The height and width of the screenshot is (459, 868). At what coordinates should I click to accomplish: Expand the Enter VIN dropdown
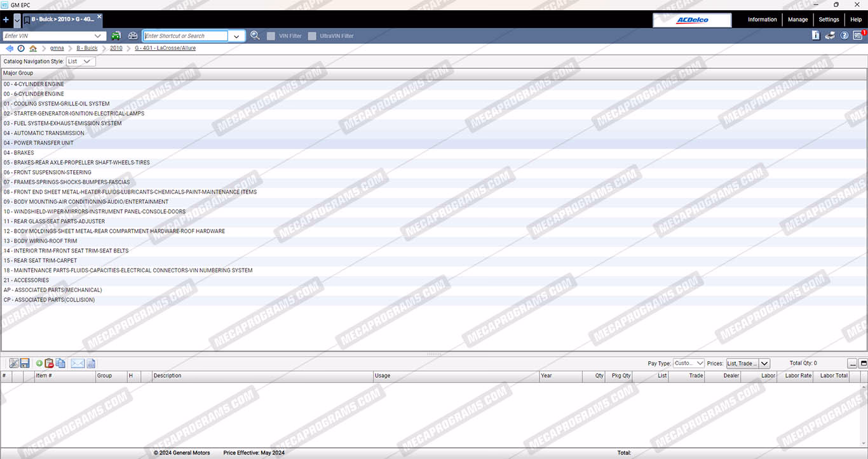pyautogui.click(x=98, y=36)
